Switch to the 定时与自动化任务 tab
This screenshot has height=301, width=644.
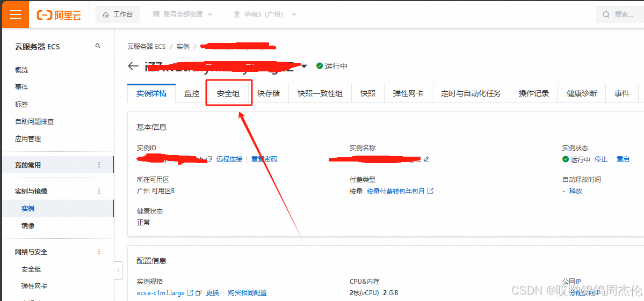tap(471, 93)
